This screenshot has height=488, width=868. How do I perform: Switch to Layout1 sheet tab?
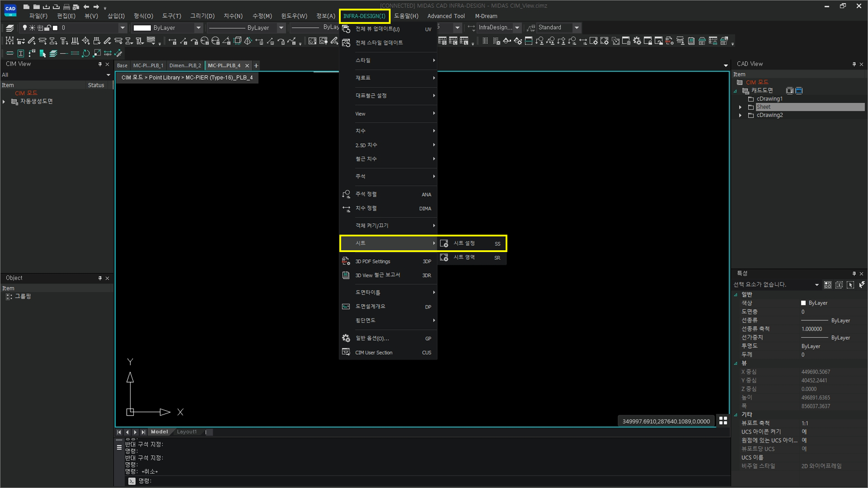tap(187, 432)
